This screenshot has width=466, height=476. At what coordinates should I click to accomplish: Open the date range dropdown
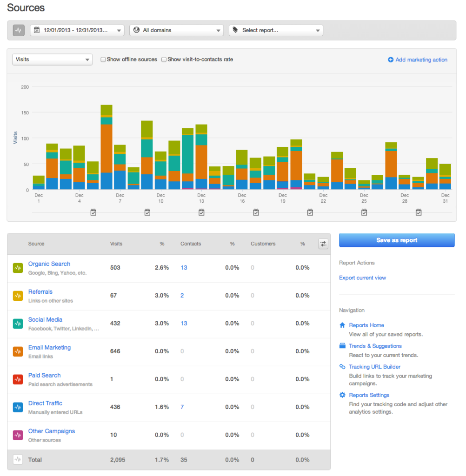point(77,30)
